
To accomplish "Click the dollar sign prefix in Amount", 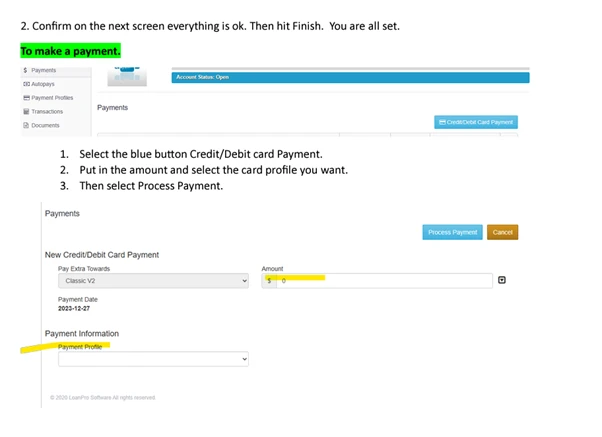I will point(269,281).
